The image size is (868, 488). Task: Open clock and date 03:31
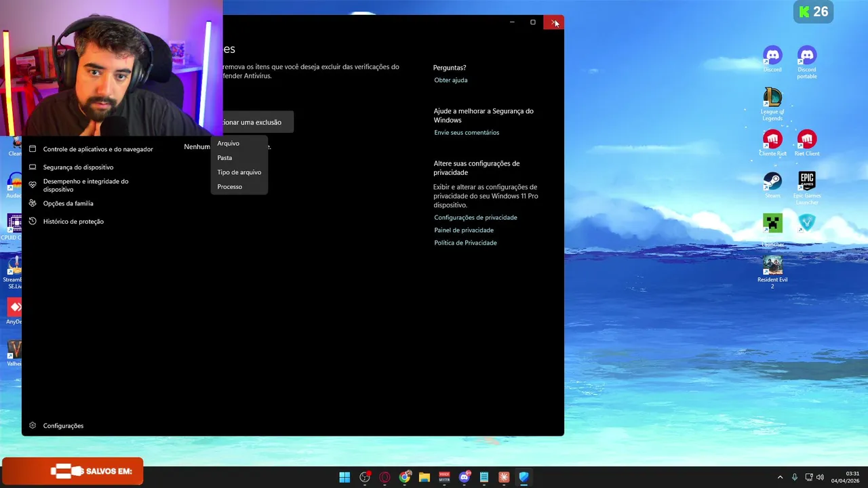click(x=845, y=477)
